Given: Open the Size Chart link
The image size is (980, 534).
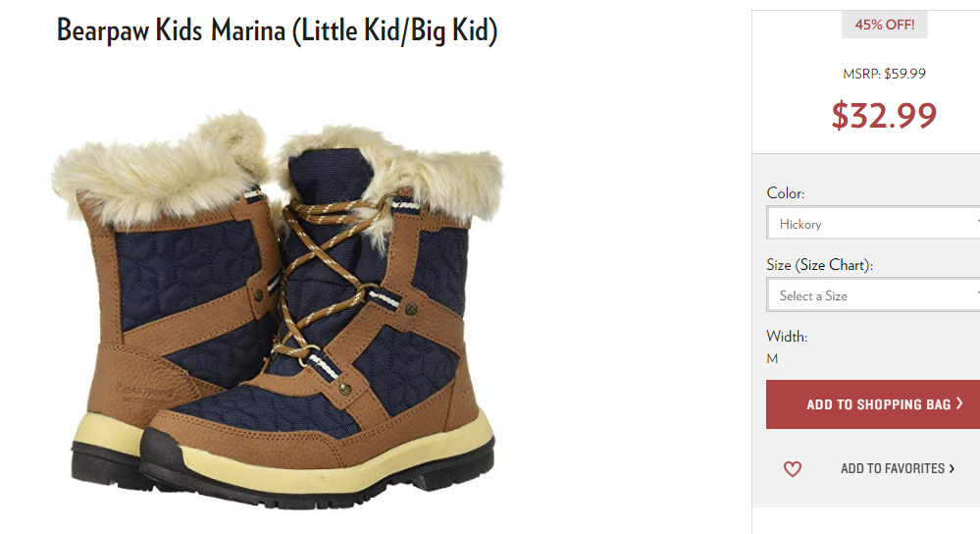Looking at the screenshot, I should click(834, 265).
